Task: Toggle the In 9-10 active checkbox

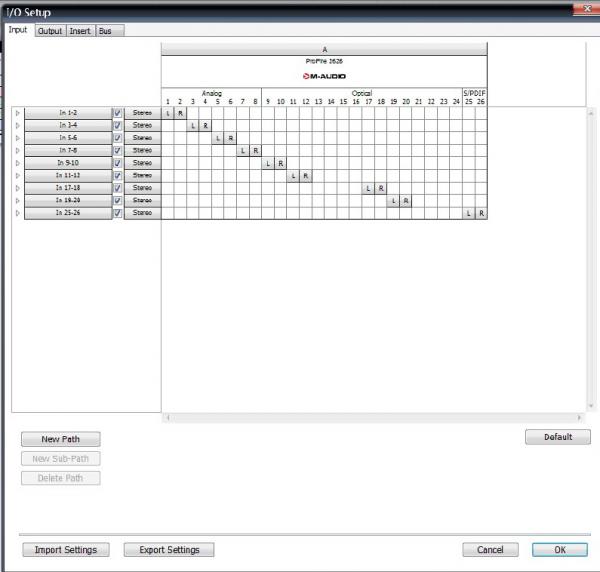Action: click(117, 163)
